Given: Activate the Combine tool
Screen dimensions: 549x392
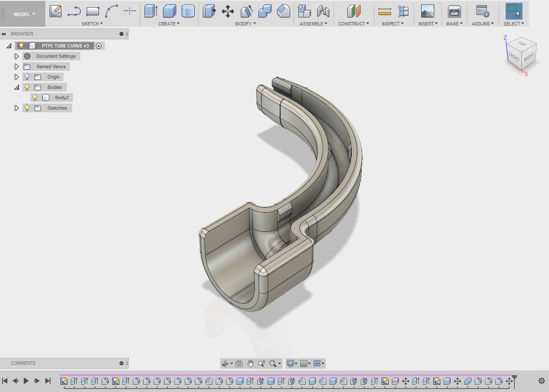Looking at the screenshot, I should pyautogui.click(x=265, y=11).
